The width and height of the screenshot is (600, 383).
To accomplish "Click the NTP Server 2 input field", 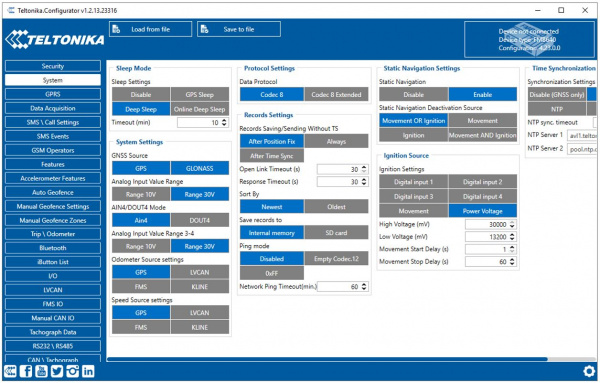I will pyautogui.click(x=582, y=149).
